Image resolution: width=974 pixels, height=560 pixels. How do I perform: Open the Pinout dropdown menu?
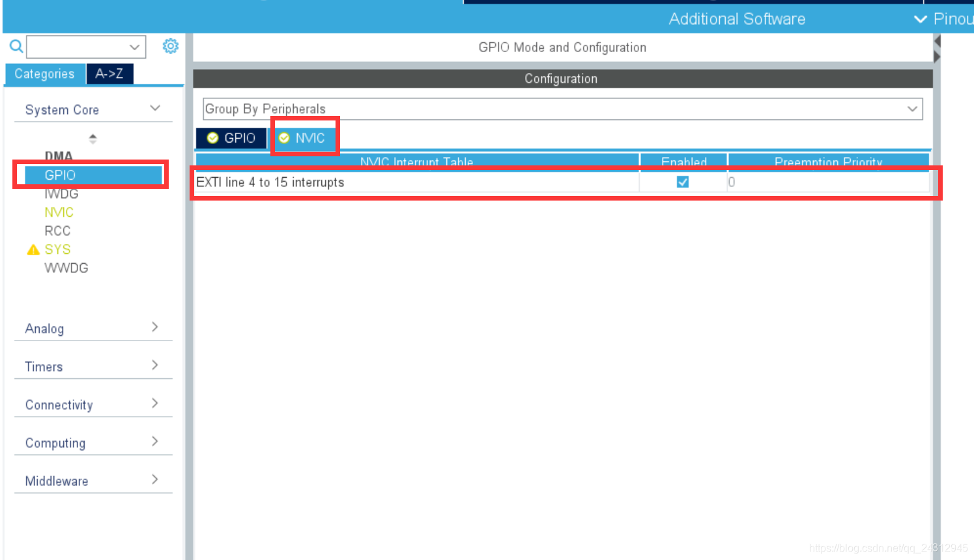[943, 19]
